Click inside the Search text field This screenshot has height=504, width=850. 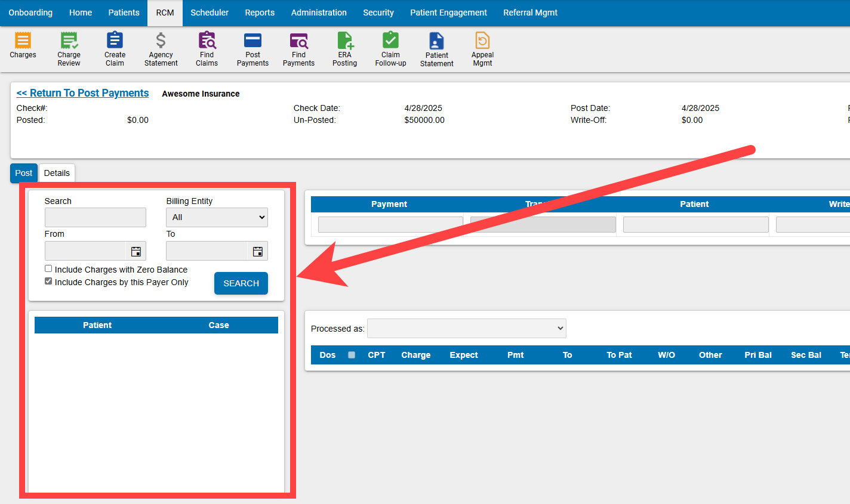95,217
